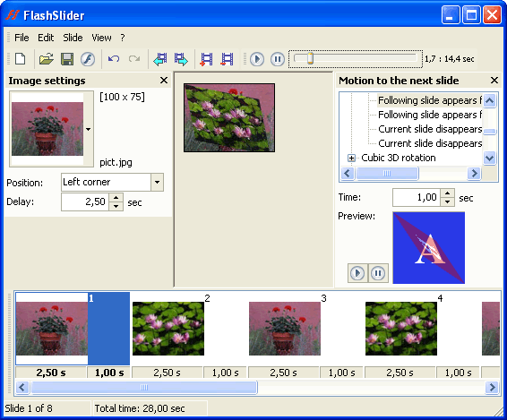Open the image thumbnail dropdown arrow
Screen dimensions: 507x420
tap(89, 129)
